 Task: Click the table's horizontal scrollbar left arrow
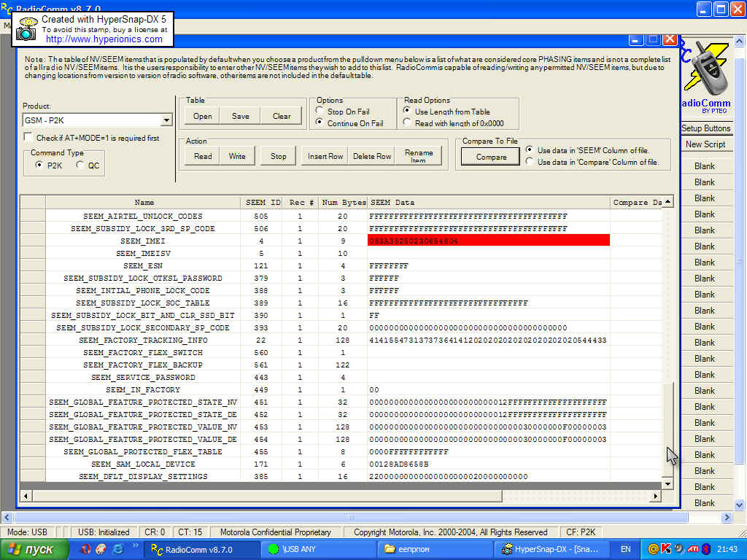26,496
